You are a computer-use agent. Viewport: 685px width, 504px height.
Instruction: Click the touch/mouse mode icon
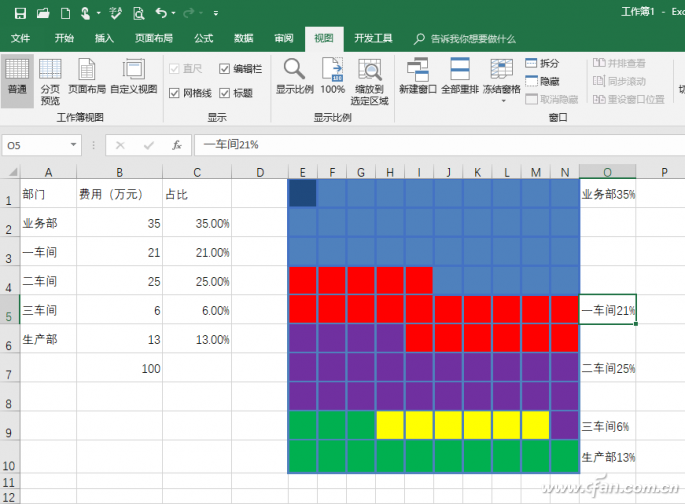86,13
